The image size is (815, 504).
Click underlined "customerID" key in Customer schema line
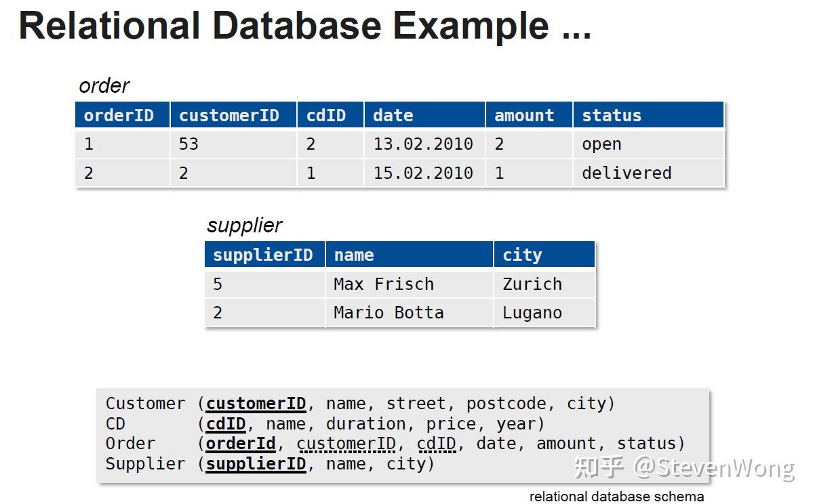pos(256,404)
